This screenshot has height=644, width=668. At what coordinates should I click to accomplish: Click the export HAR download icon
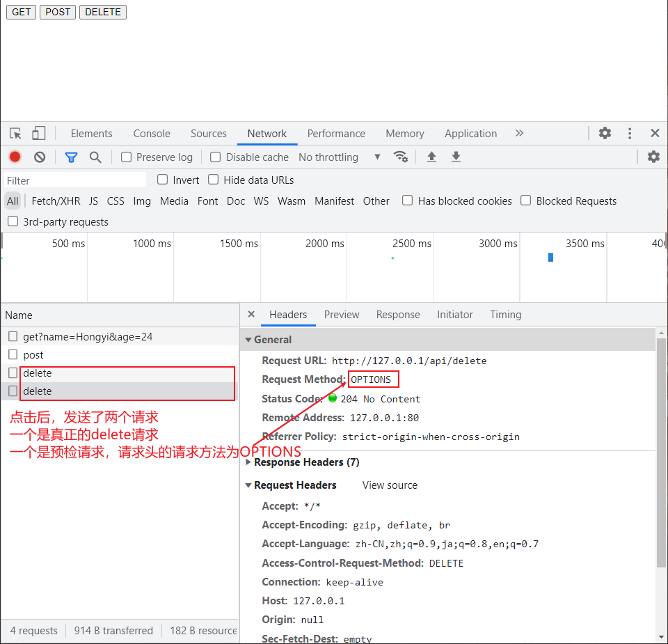click(456, 157)
